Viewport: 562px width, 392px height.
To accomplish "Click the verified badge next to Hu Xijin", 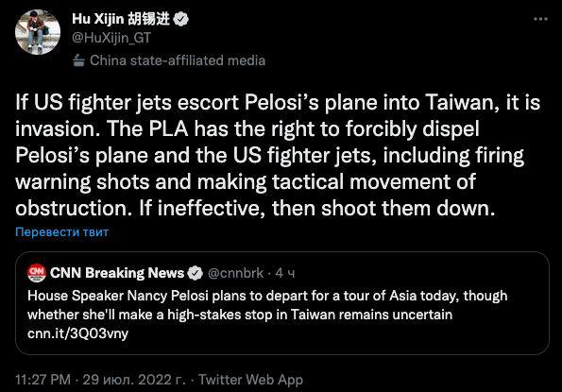I will (x=181, y=19).
